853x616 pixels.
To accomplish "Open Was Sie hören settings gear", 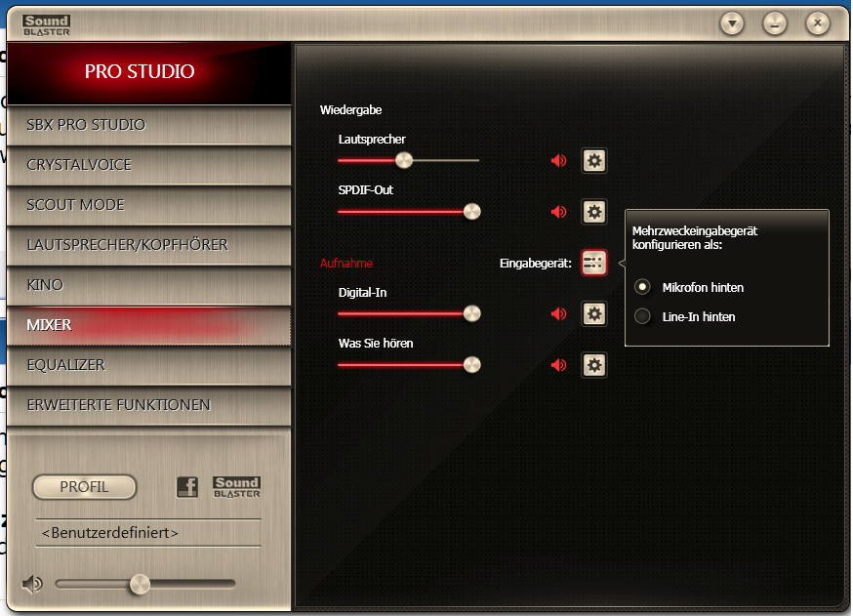I will [594, 365].
